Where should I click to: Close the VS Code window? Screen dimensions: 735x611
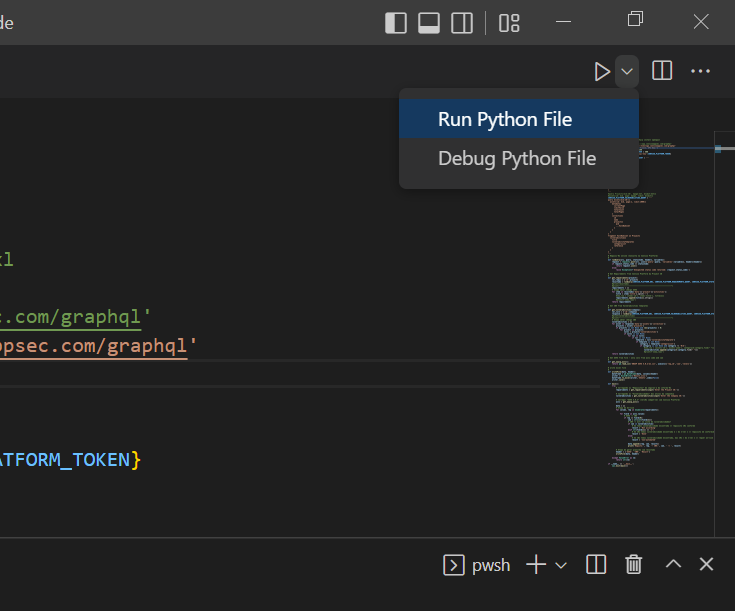tap(701, 22)
